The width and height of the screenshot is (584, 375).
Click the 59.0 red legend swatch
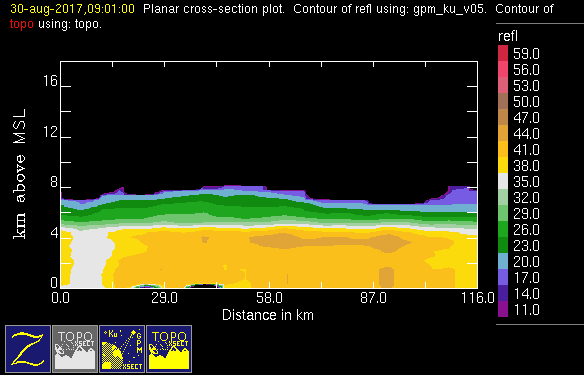(x=503, y=53)
